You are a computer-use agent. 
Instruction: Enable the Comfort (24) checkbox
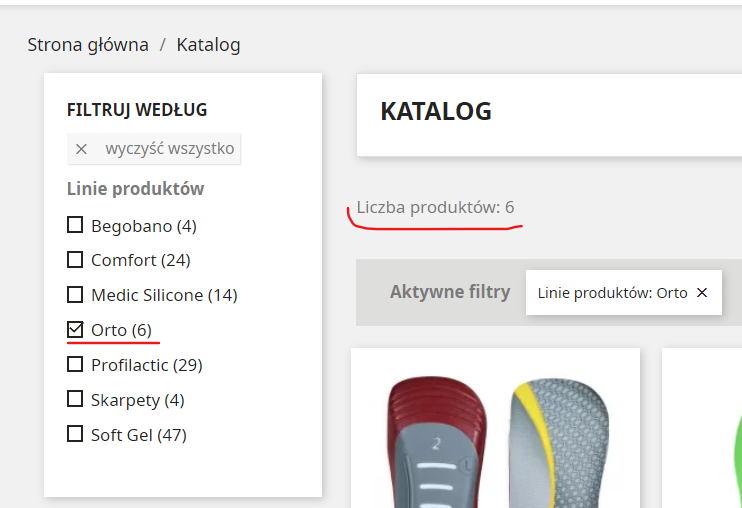click(x=75, y=260)
